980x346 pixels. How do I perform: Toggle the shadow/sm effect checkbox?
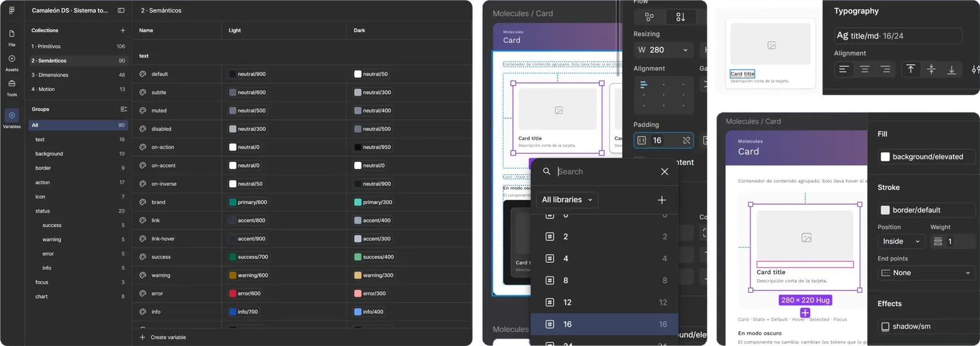(885, 326)
